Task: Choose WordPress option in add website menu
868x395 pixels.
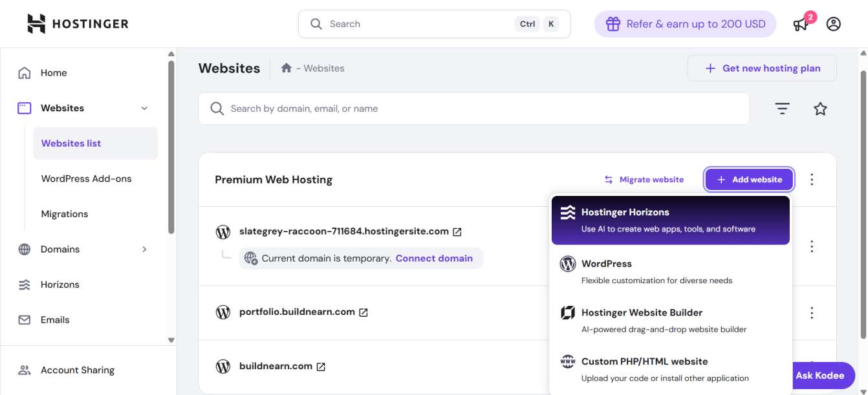Action: click(670, 272)
